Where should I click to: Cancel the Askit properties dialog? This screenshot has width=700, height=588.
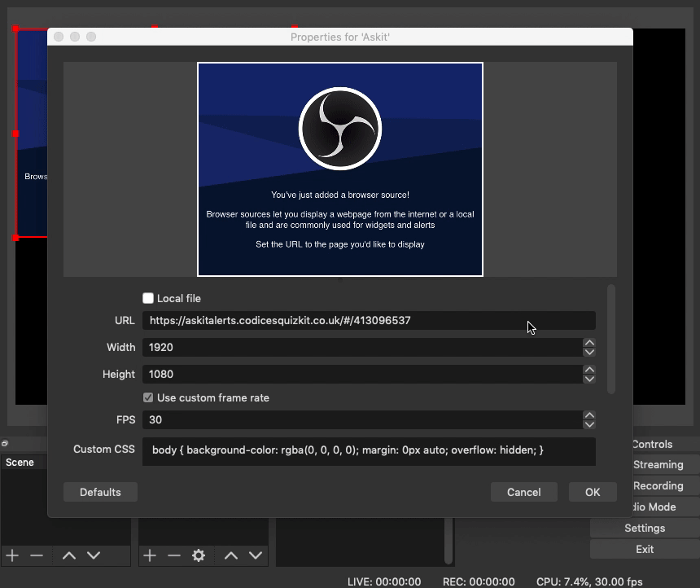[x=523, y=492]
